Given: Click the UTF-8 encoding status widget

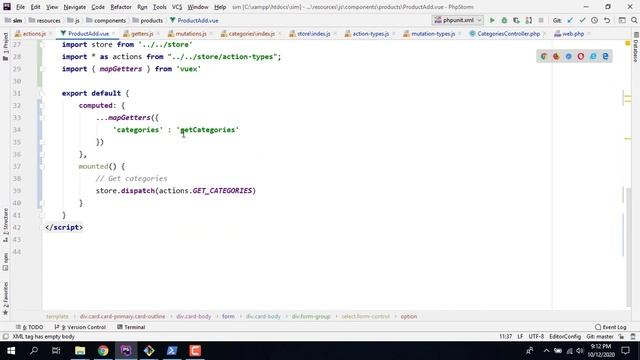Looking at the screenshot, I should point(536,337).
